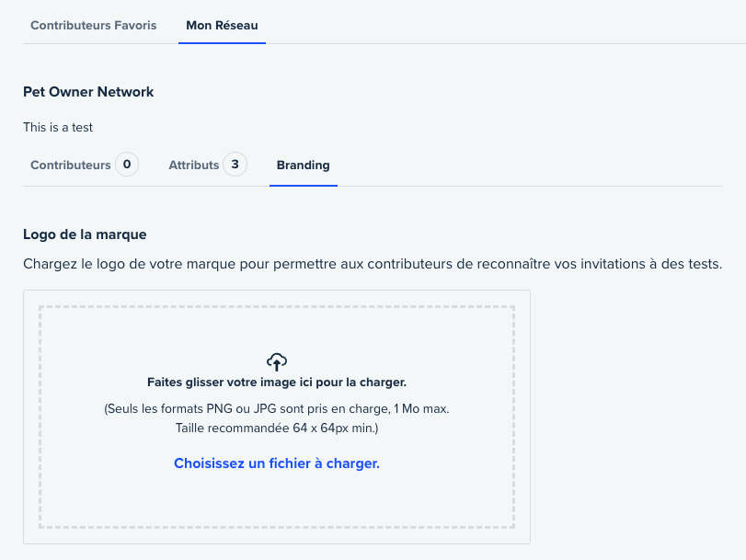Viewport: 746px width, 560px height.
Task: Click the Faites glisser votre image text
Action: click(277, 382)
